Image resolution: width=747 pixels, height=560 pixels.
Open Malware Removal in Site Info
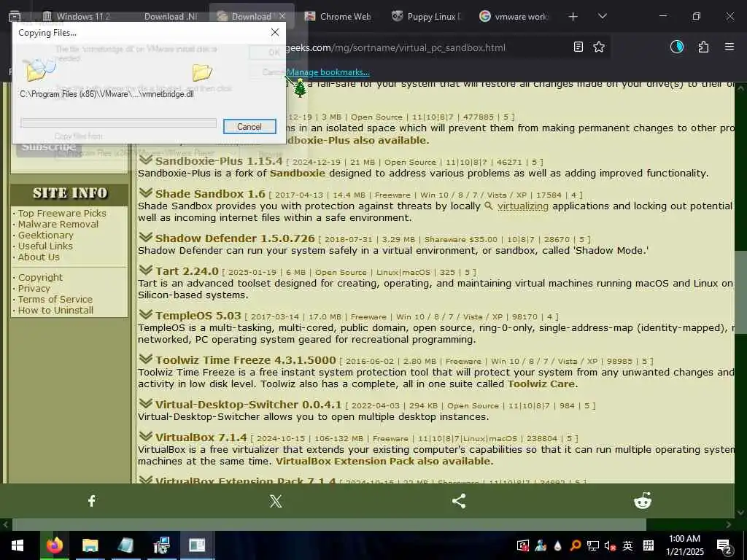(x=58, y=225)
